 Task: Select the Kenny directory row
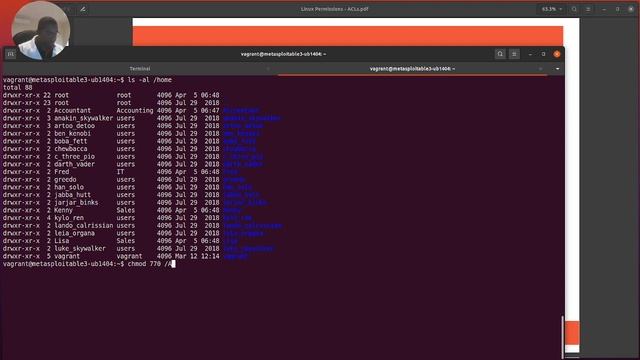click(x=122, y=210)
